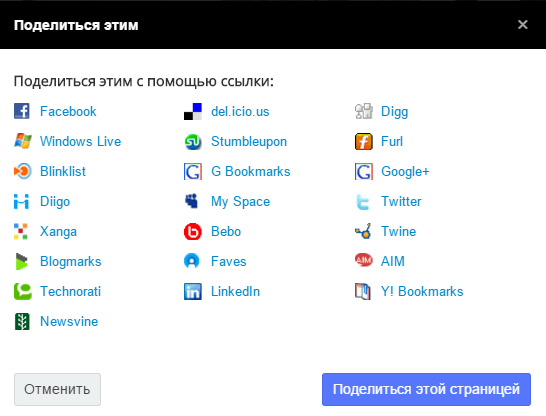Select the orange Furl icon
Screen dimensions: 546x416
[x=364, y=142]
